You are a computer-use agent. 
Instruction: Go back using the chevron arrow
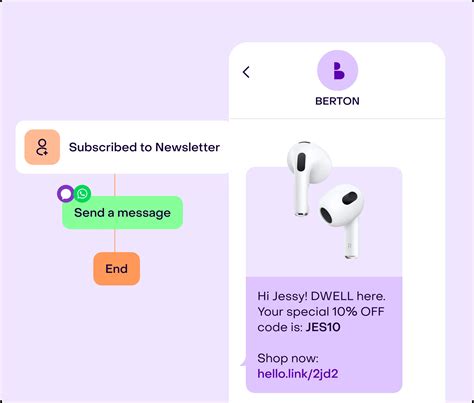point(246,72)
